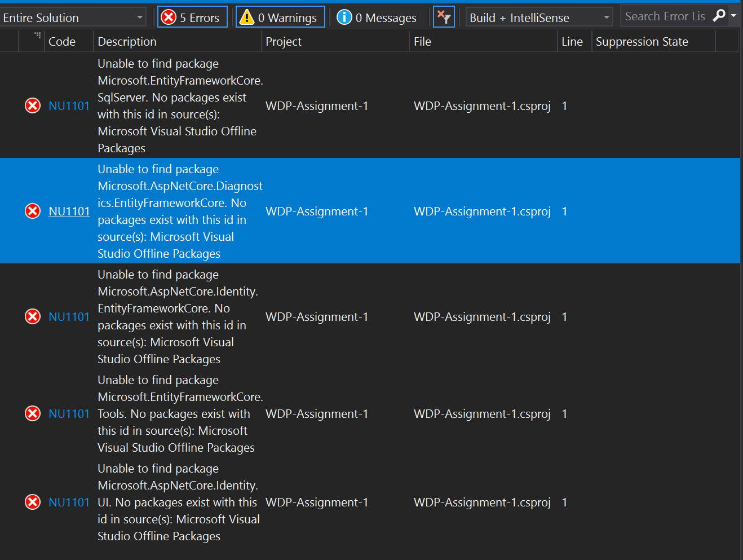Click WDP-Assignment-1 project in Identity.EntityFrameworkCore row
The width and height of the screenshot is (743, 560).
point(317,316)
